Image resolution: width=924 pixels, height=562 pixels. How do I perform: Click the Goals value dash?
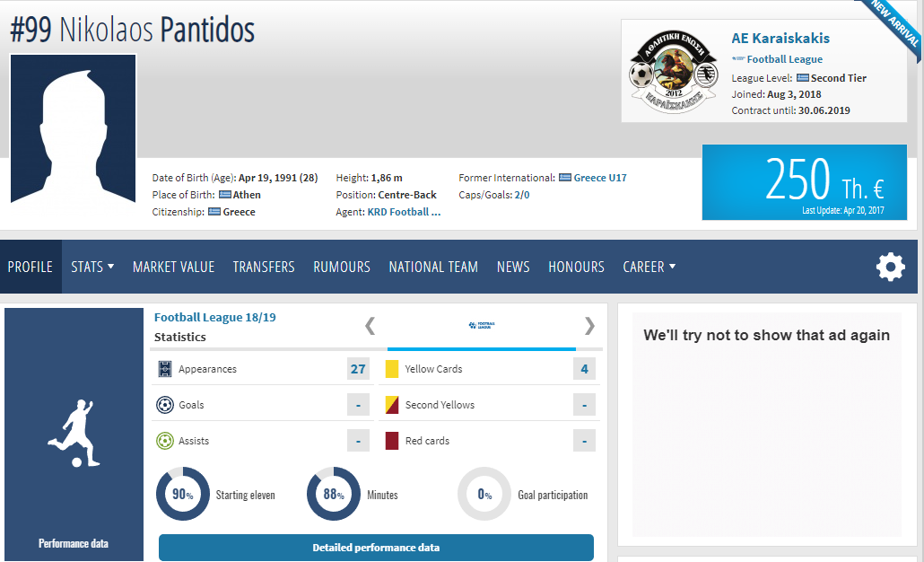tap(358, 405)
